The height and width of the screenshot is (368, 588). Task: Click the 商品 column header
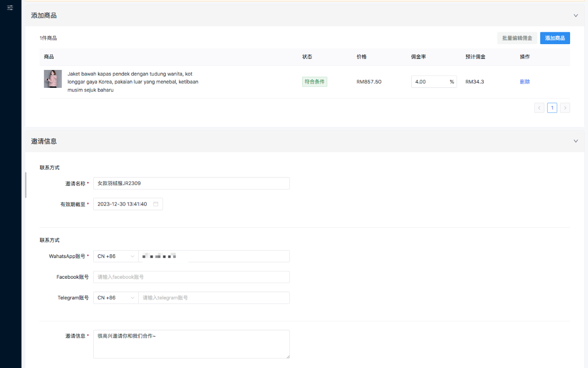[49, 57]
